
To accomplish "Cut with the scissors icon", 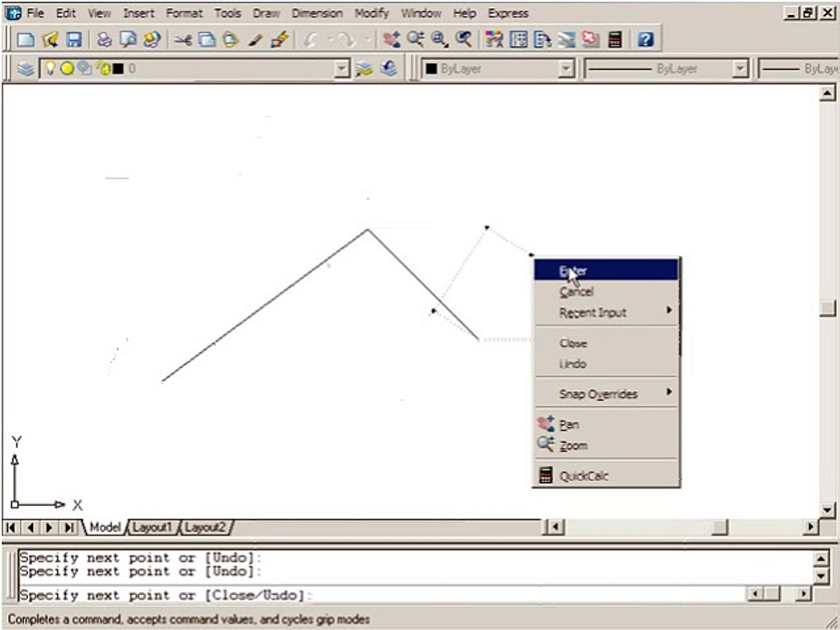I will pyautogui.click(x=183, y=39).
